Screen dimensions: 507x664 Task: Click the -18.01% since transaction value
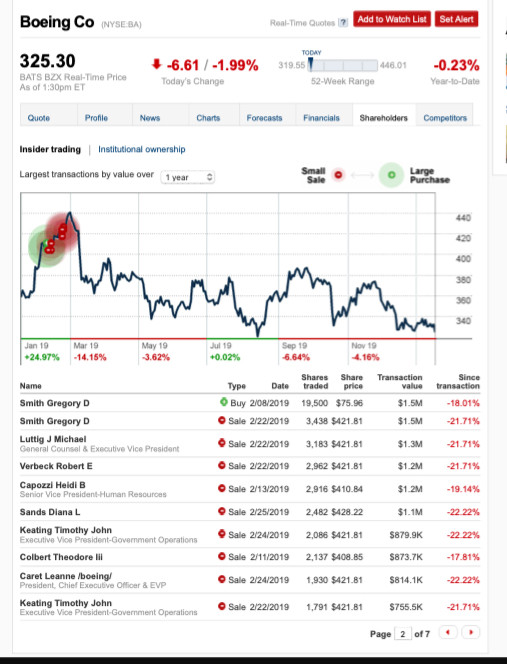click(x=463, y=403)
